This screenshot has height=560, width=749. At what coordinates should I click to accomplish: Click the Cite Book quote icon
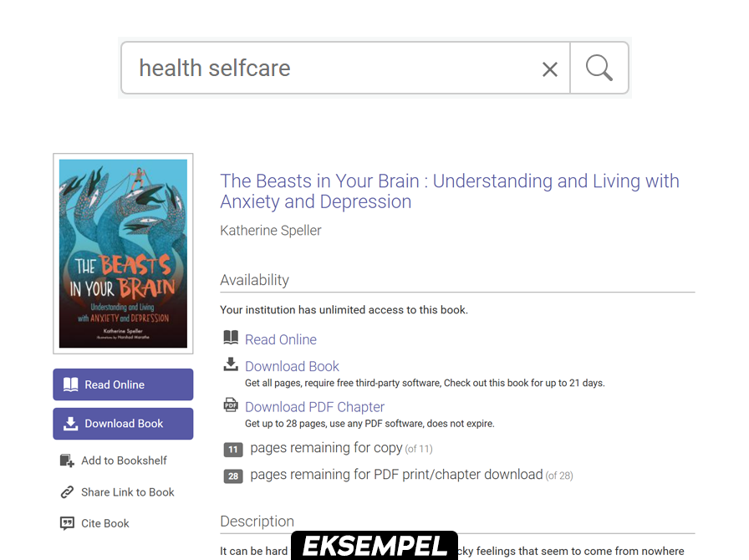68,523
